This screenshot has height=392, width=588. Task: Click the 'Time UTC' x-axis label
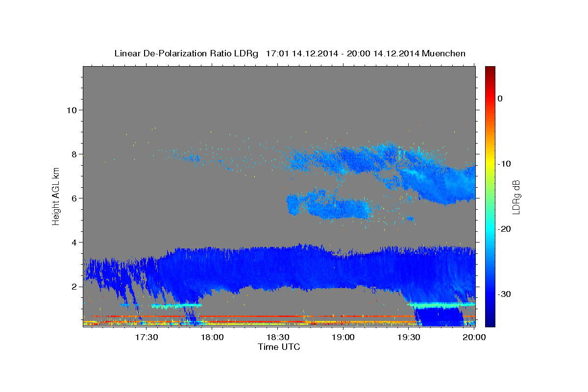(279, 347)
